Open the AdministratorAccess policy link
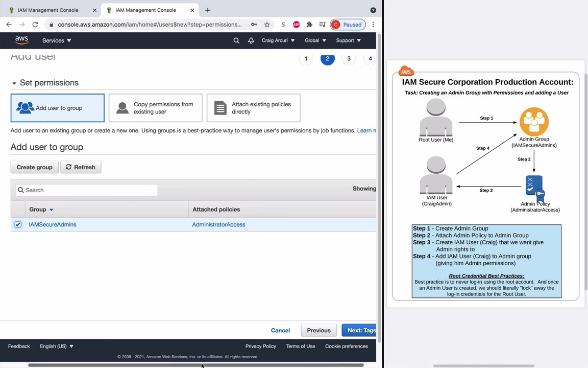 coord(218,224)
